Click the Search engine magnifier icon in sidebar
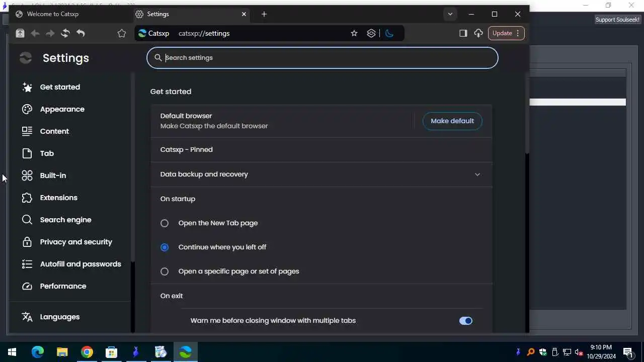644x362 pixels. 27,220
